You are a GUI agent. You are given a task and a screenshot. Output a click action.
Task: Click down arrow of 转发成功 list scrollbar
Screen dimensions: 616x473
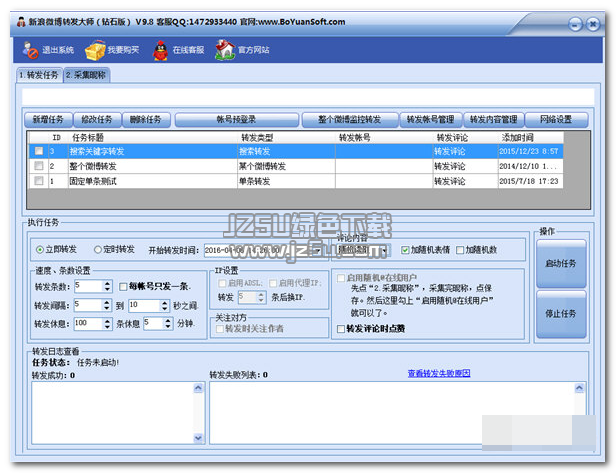(198, 438)
